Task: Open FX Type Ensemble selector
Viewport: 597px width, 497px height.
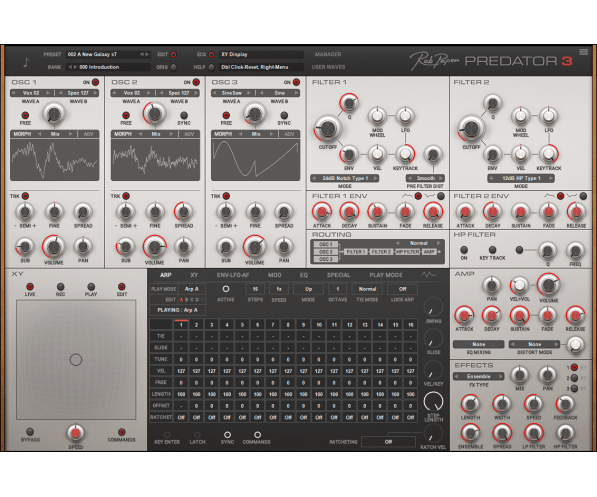Action: coord(479,376)
